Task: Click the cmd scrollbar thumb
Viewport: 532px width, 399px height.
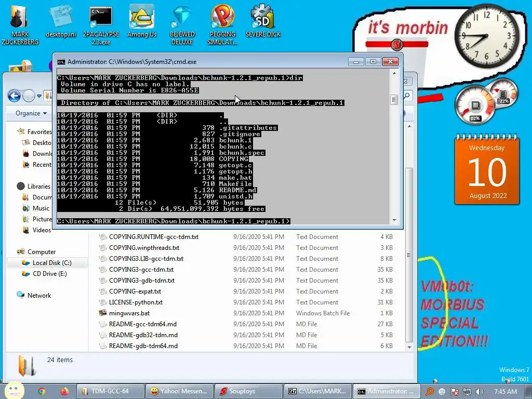Action: 394,100
